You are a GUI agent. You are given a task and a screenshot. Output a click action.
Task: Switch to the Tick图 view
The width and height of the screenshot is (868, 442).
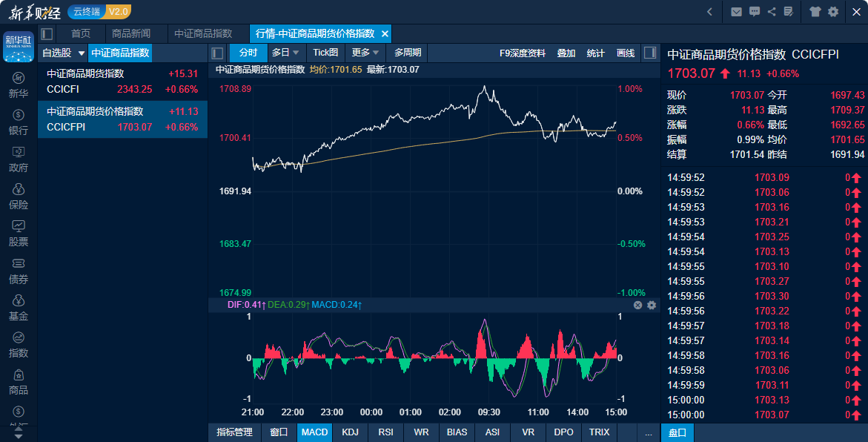coord(325,53)
